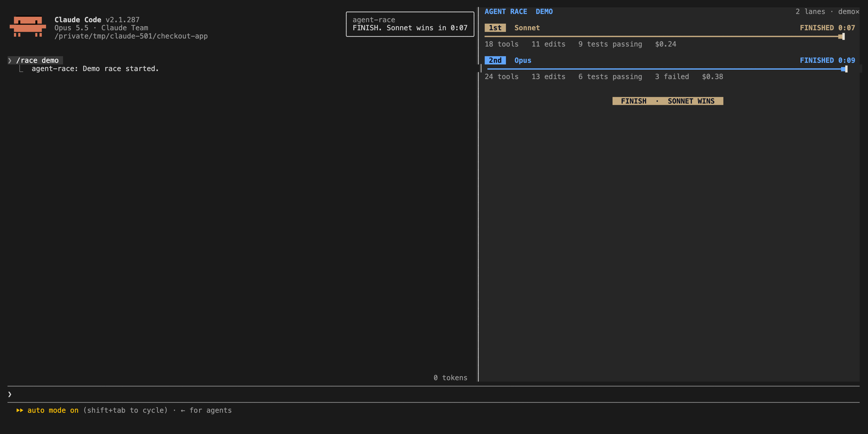Click '24 tools' in Opus stats
This screenshot has height=434, width=868.
501,77
